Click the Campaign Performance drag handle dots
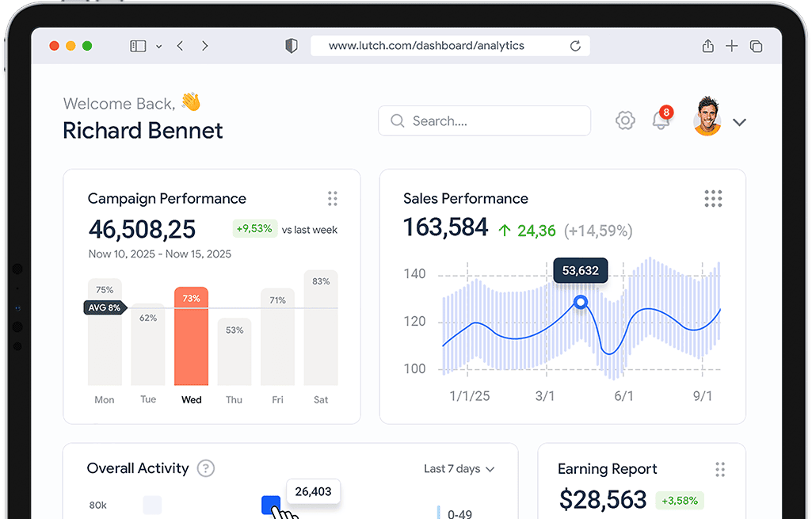The width and height of the screenshot is (812, 519). [333, 198]
